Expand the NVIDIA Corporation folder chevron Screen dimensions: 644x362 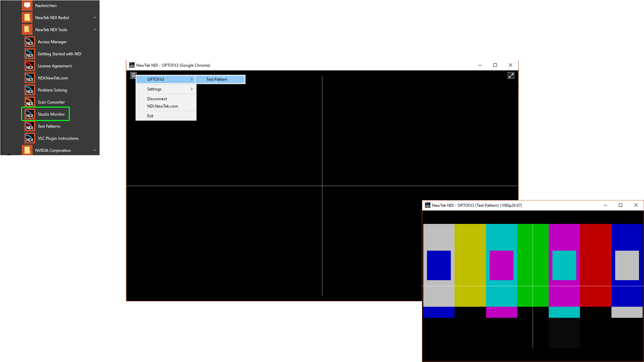pos(95,150)
